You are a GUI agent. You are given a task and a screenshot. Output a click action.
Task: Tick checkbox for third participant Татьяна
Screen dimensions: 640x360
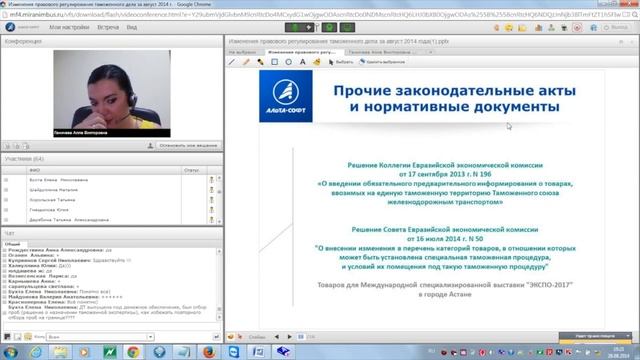coord(6,200)
